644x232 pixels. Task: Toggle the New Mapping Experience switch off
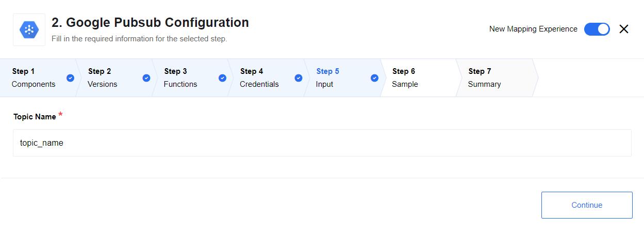point(597,29)
